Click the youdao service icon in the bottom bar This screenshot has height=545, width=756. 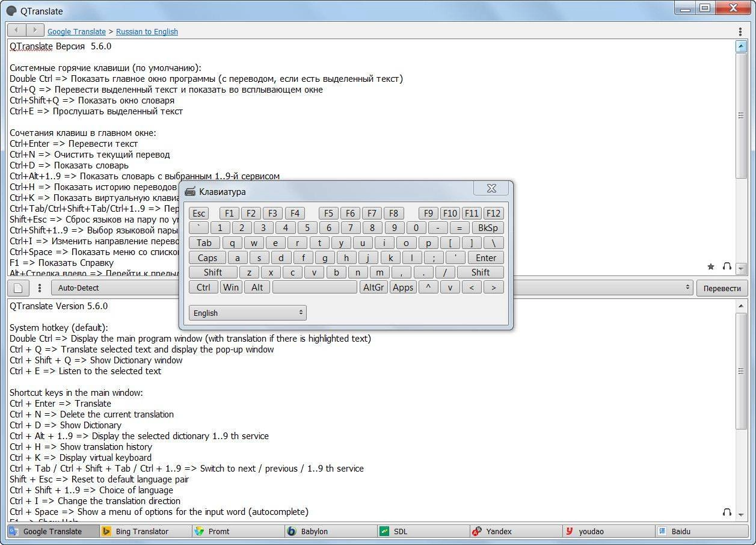pos(570,531)
